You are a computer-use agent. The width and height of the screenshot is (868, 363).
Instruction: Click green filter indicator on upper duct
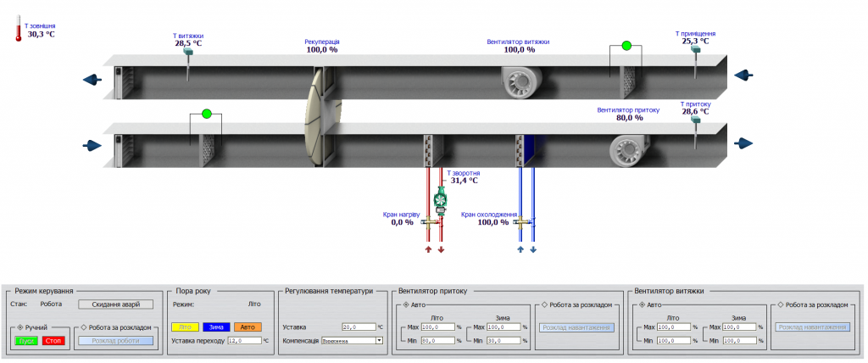pos(626,46)
